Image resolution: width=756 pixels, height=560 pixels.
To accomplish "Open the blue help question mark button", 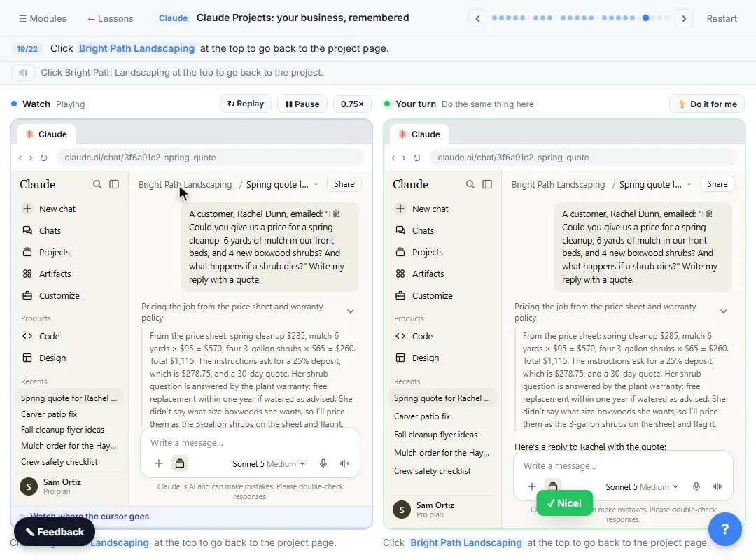I will [x=724, y=529].
